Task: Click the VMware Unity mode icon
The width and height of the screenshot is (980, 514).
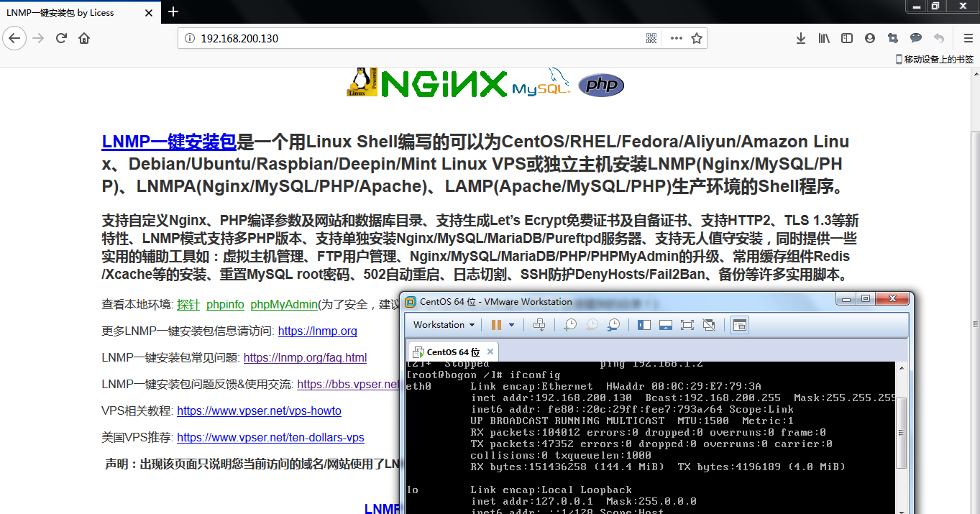Action: [708, 325]
